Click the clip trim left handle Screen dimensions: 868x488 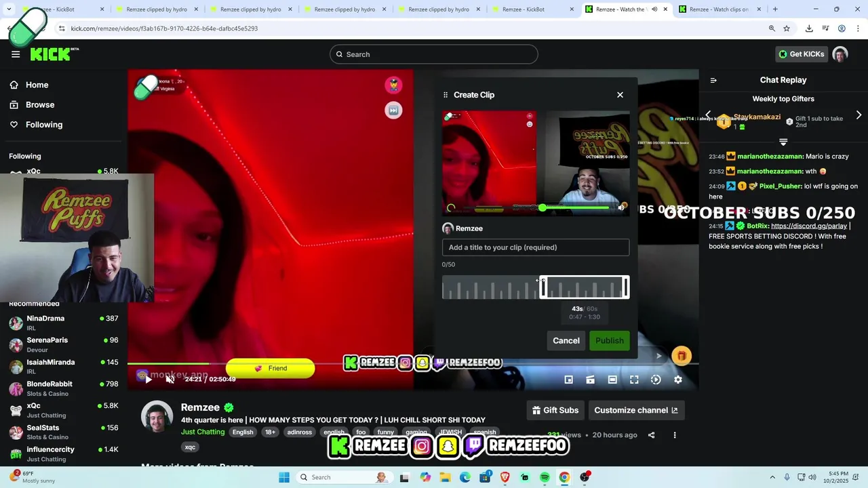542,287
